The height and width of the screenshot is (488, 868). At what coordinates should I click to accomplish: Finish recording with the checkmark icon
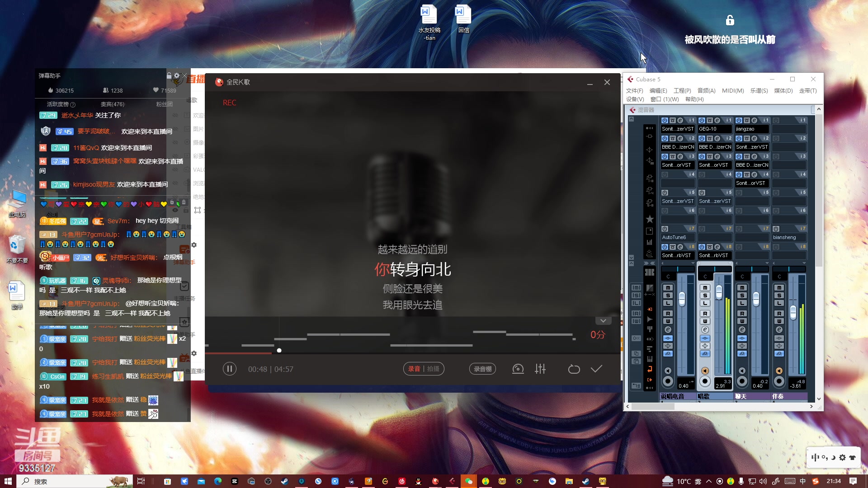596,369
